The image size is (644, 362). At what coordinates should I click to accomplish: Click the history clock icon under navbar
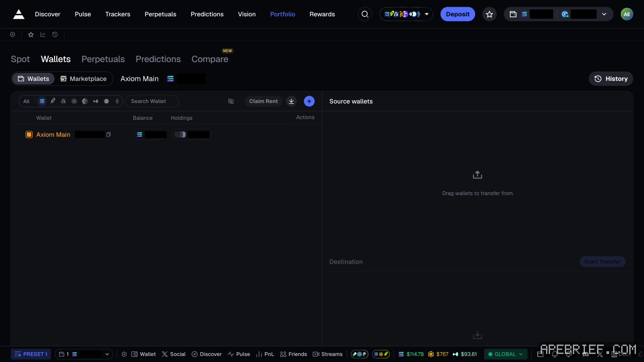pos(55,34)
